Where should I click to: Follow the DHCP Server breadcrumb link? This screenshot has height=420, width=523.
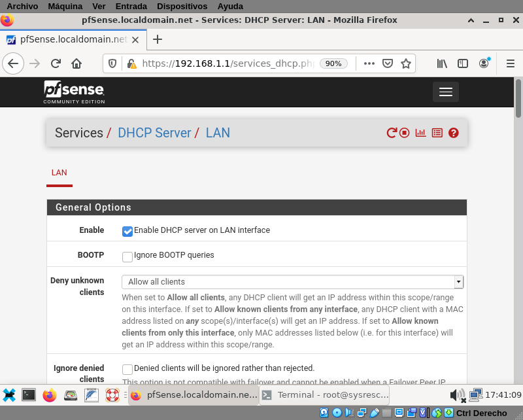[x=154, y=133]
